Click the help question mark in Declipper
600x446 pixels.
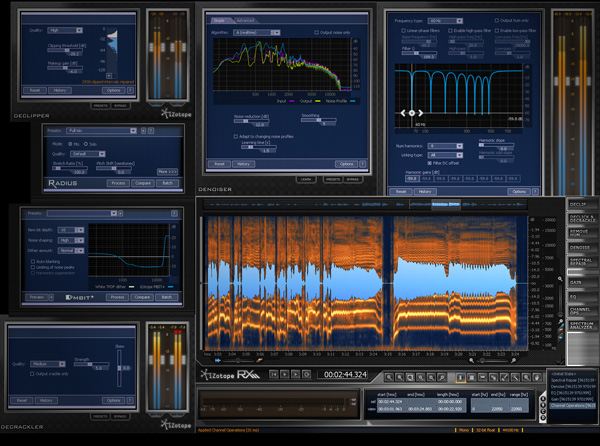(130, 90)
